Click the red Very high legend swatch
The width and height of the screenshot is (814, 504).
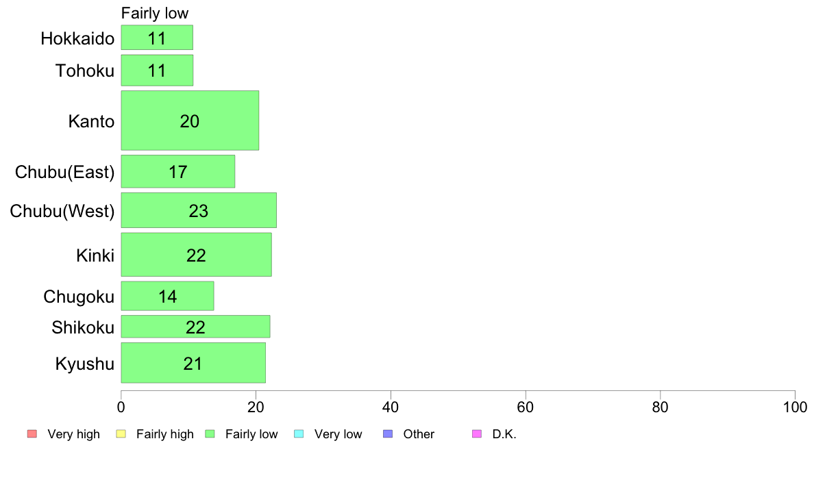pyautogui.click(x=31, y=433)
